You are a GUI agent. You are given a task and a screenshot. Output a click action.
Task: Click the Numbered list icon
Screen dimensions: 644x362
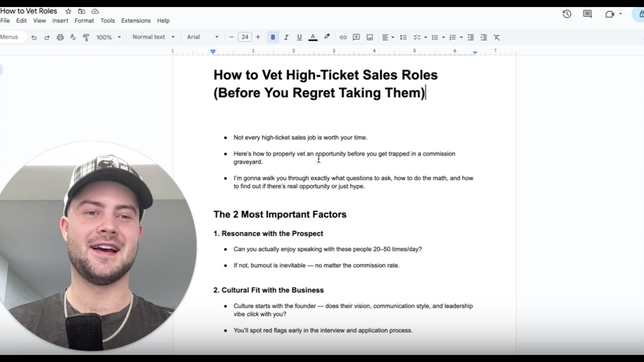[x=452, y=37]
